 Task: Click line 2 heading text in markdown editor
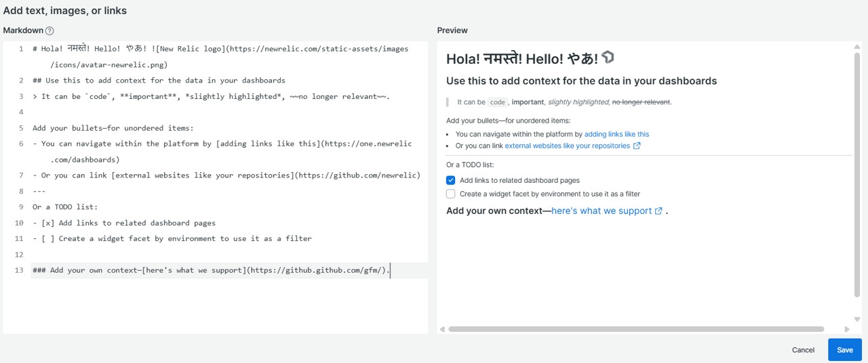159,81
